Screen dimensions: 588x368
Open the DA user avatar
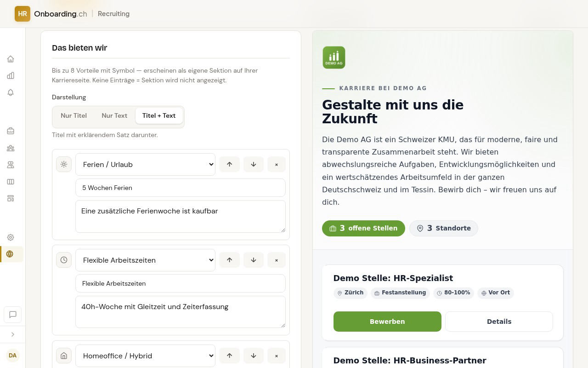pos(13,355)
